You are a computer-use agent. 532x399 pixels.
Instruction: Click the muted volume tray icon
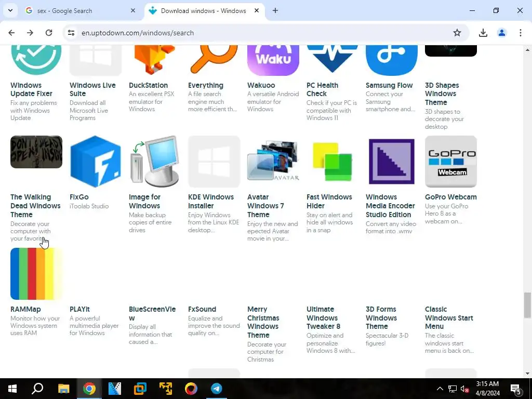[x=465, y=389]
